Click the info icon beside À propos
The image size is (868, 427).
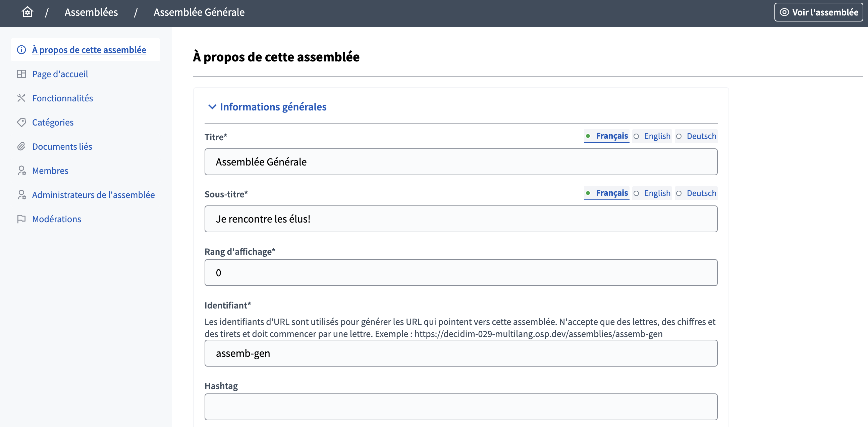(21, 50)
